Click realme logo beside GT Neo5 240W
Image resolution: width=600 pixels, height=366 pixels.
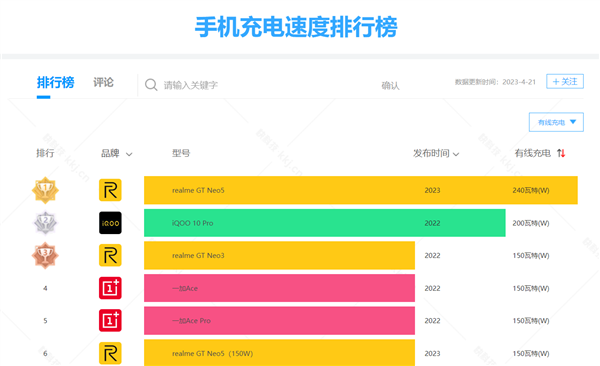coord(110,190)
